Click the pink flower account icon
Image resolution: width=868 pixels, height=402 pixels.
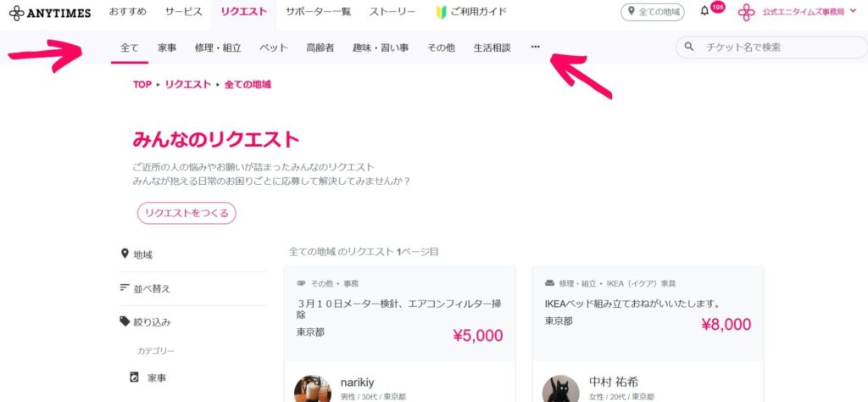click(746, 12)
